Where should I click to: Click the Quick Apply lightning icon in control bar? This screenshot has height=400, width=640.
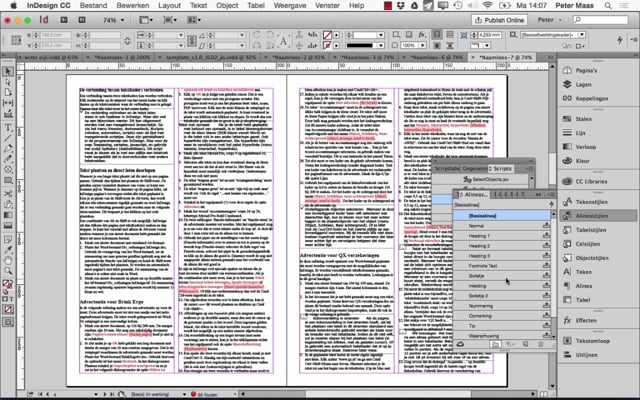coord(620,40)
